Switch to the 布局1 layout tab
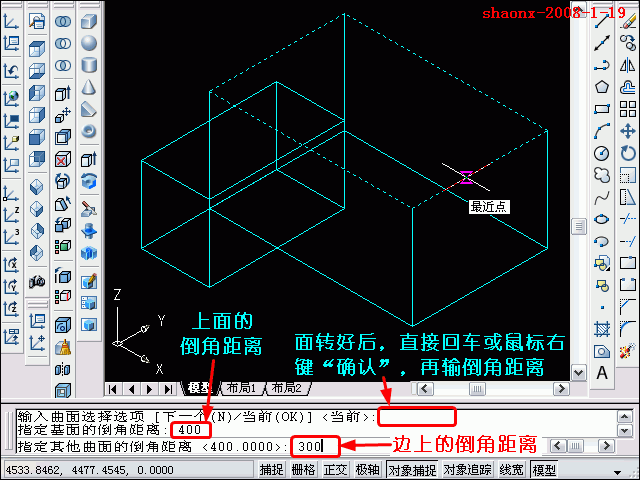640x480 pixels. 241,388
